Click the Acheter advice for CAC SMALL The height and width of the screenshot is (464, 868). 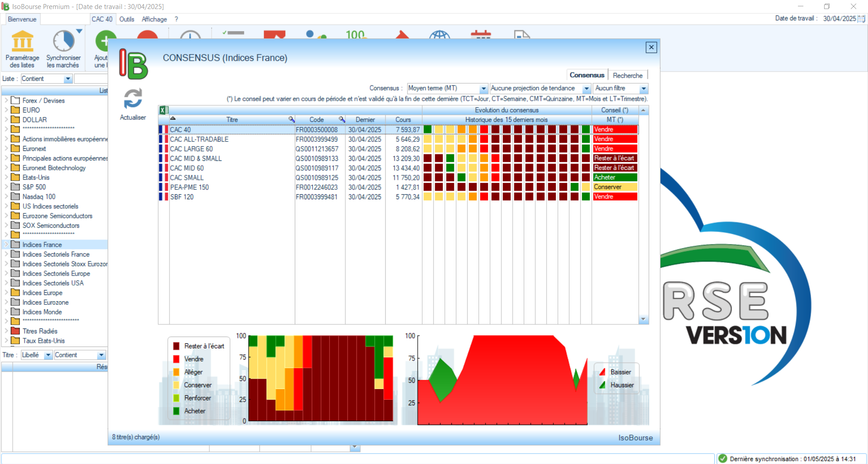[615, 177]
